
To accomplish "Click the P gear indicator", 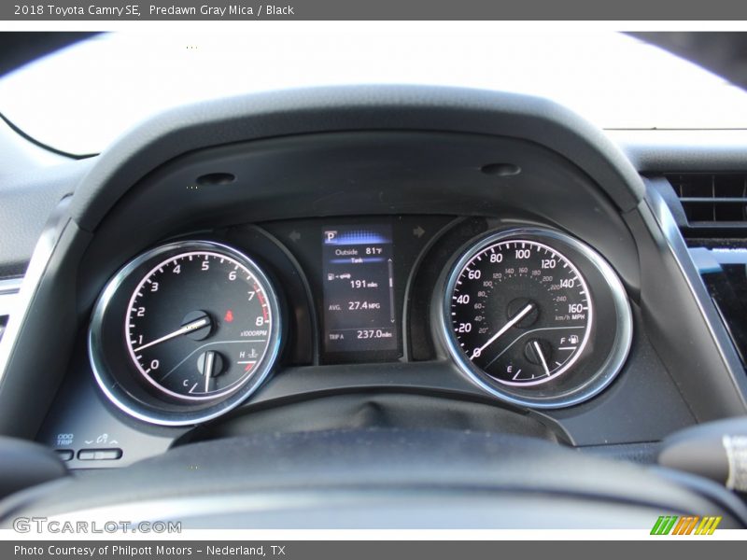I will pos(331,236).
